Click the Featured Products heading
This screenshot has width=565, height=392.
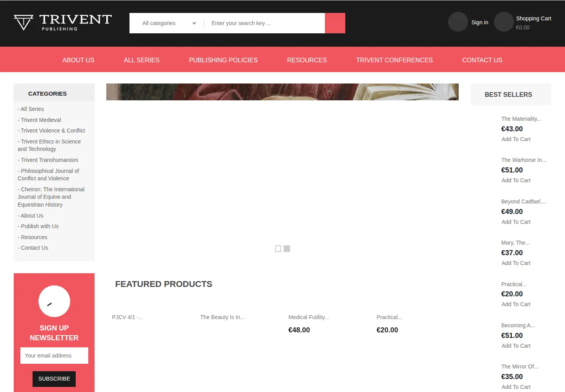coord(164,284)
